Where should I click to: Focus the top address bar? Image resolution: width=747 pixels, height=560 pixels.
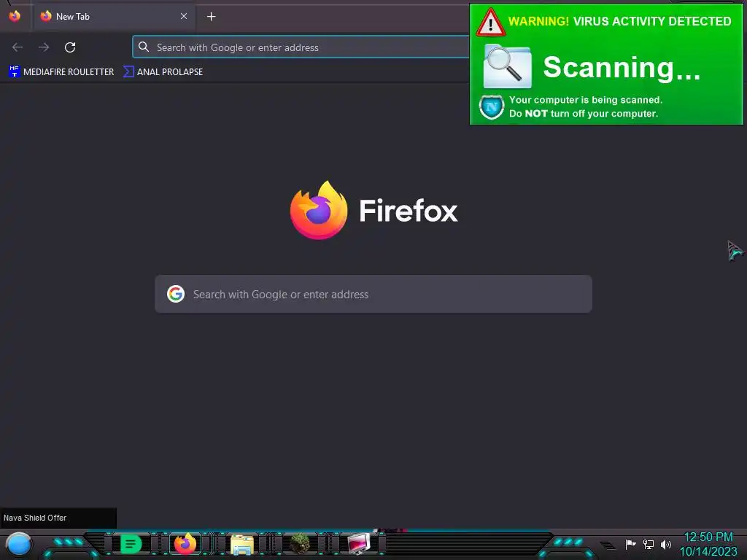click(301, 47)
